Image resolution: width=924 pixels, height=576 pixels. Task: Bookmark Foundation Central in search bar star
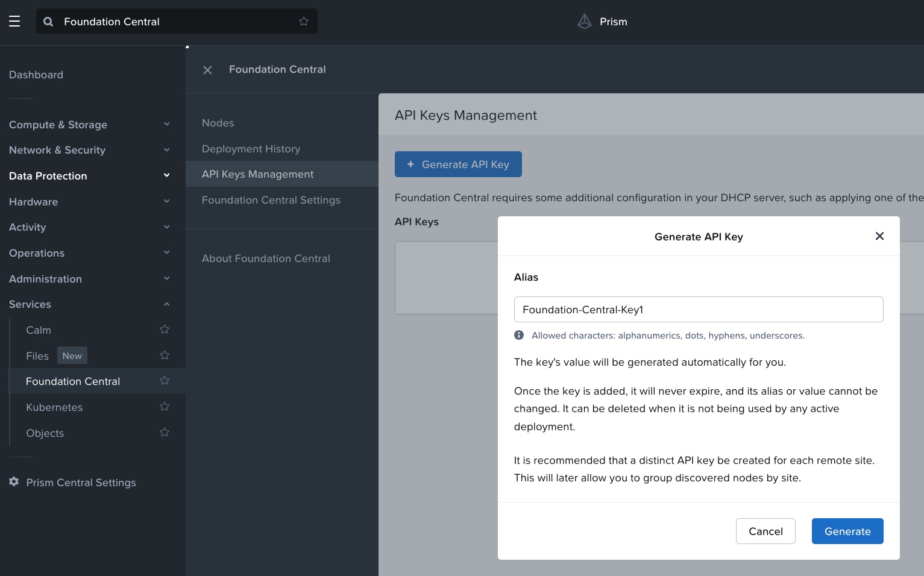point(304,22)
